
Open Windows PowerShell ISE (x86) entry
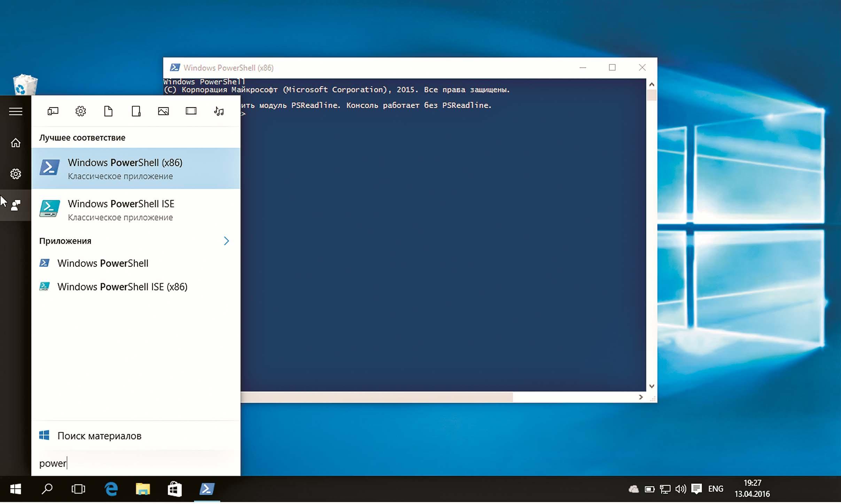pos(122,287)
